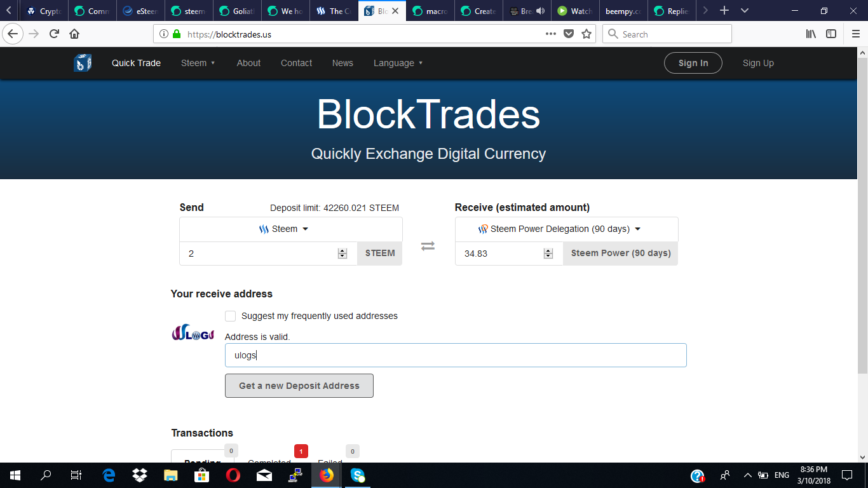
Task: Expand the Steem menu in navbar
Action: [x=198, y=63]
